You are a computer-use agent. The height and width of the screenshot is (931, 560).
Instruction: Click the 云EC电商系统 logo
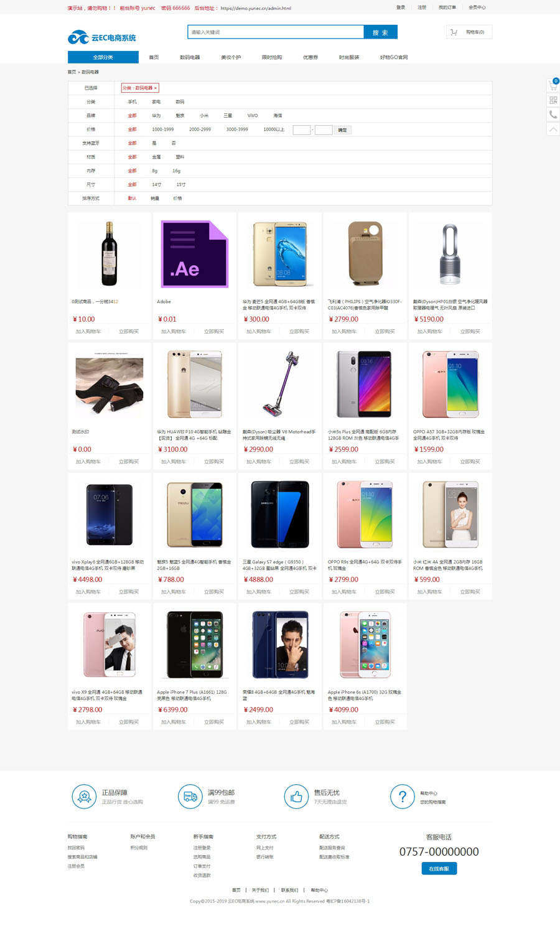(102, 37)
